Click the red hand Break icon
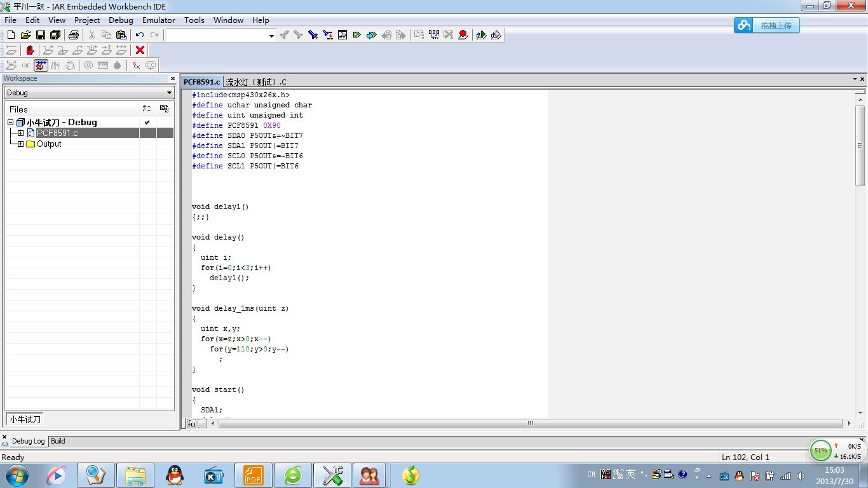 tap(30, 50)
